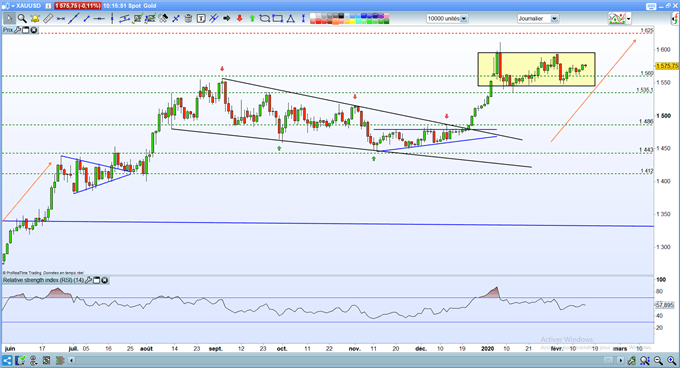Open the side panel toggle icon
Image resolution: width=680 pixels, height=368 pixels.
[x=675, y=19]
